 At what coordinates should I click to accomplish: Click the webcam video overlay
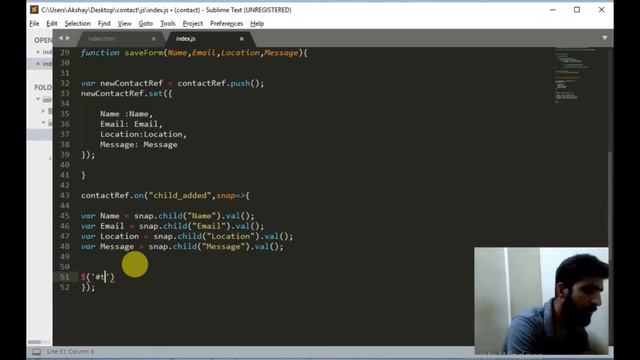tap(541, 301)
